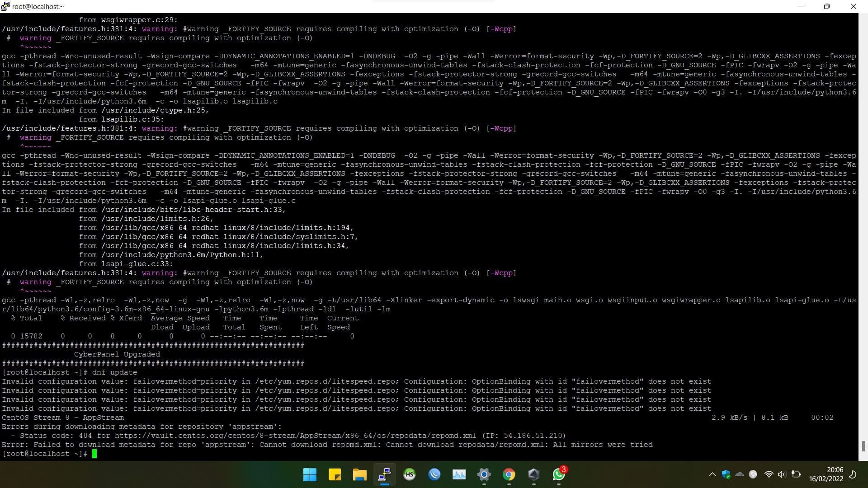Click the scrollbar to scroll terminal up

coord(864,238)
